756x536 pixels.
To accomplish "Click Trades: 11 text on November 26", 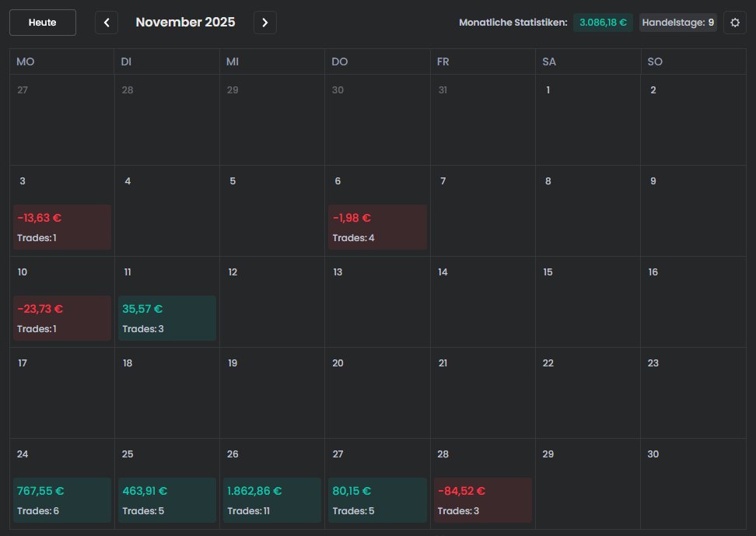I will click(x=248, y=511).
